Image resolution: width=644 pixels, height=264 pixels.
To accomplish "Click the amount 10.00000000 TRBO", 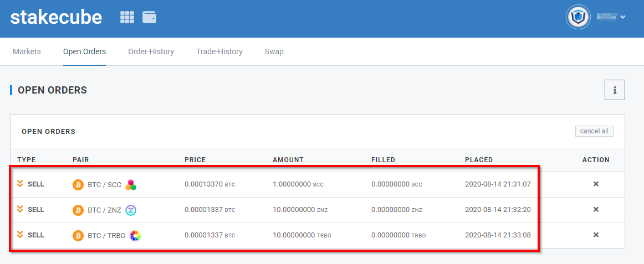I will pos(302,235).
